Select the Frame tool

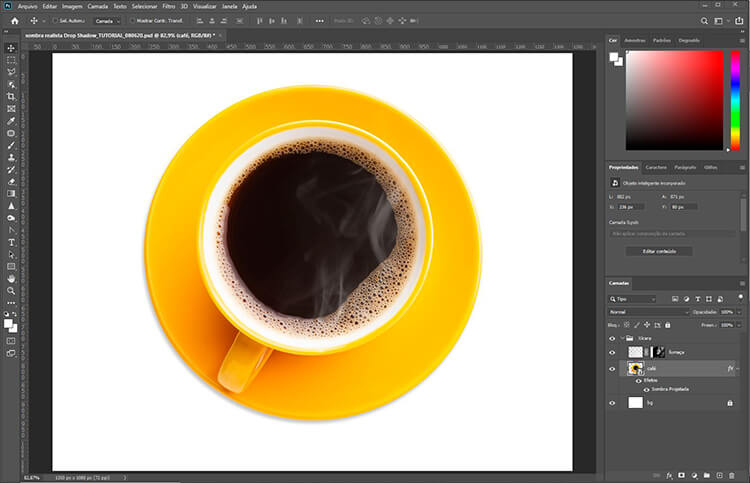coord(11,109)
